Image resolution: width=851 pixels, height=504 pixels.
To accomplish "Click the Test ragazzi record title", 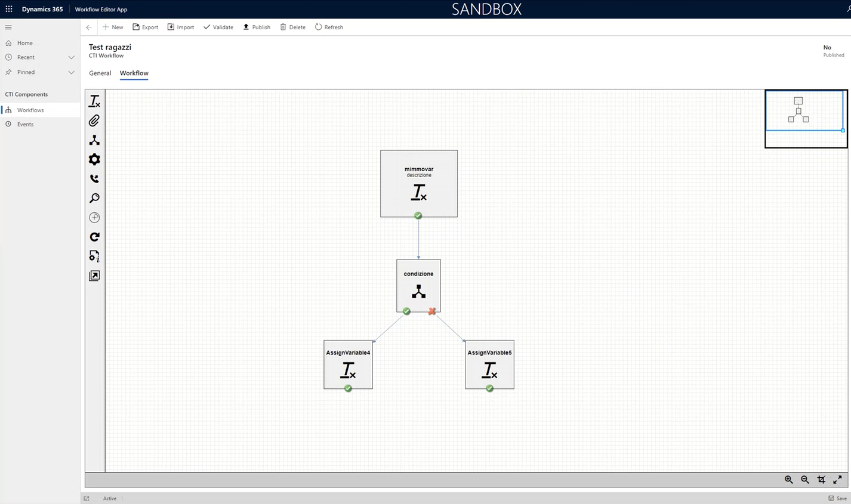I will [110, 47].
